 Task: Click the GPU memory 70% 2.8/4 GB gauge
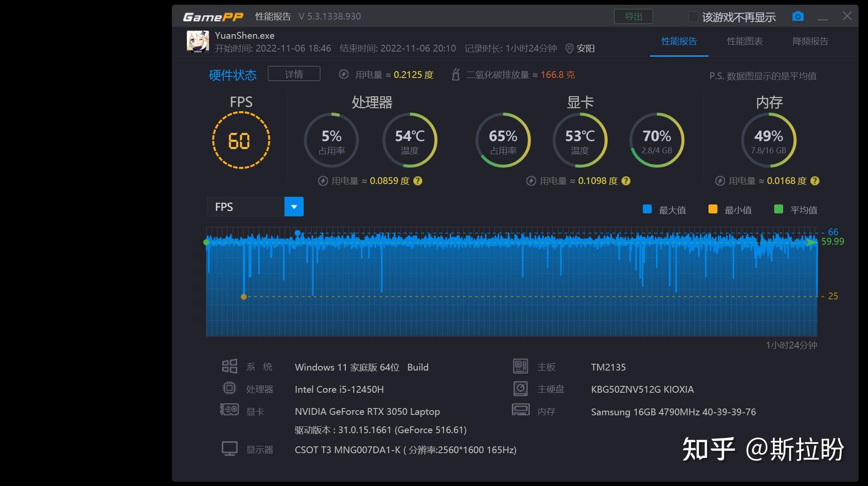[657, 140]
